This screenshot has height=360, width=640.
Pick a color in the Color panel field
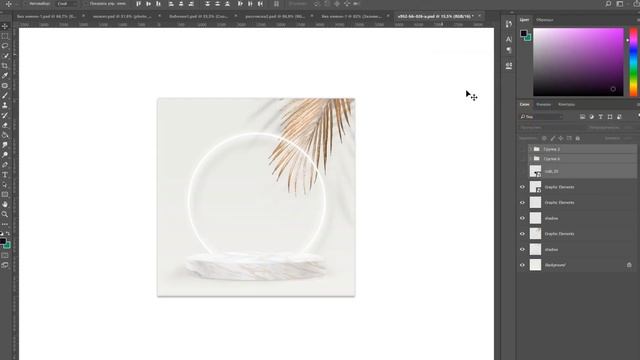(x=578, y=62)
